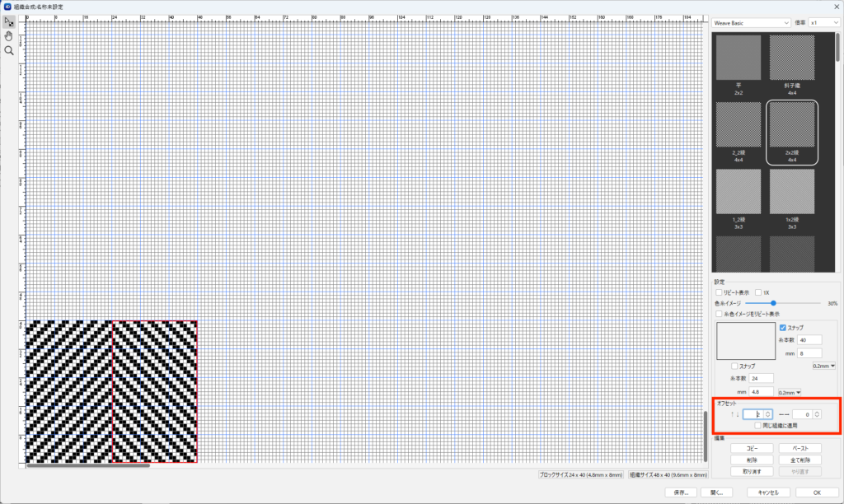This screenshot has height=504, width=844.
Task: Check the unchecked スナップ above 糸本数 24
Action: click(734, 366)
